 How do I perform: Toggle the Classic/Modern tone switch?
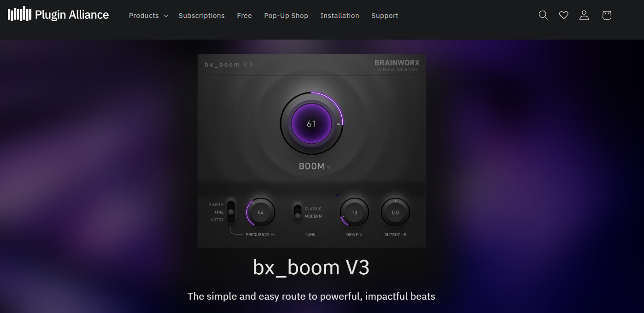tap(298, 213)
